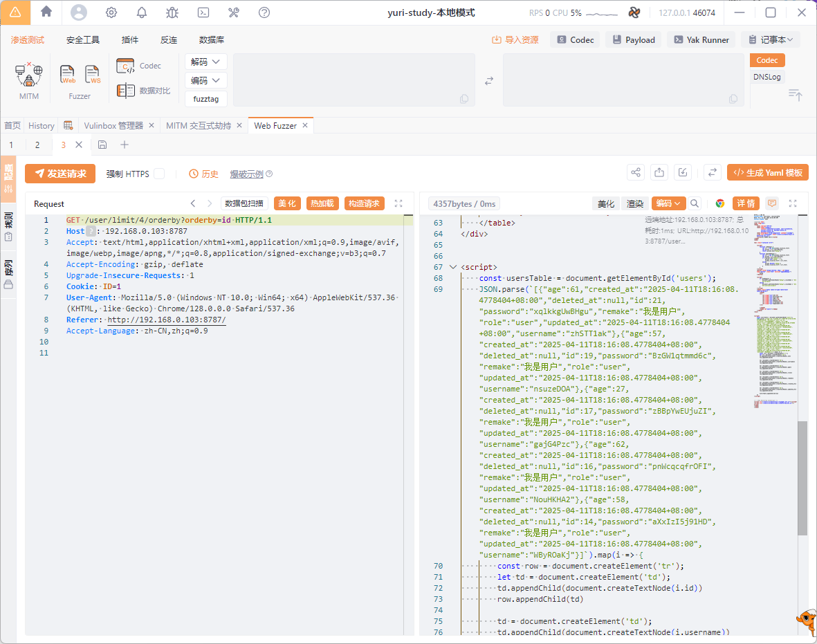Open the 数据库 menu
This screenshot has width=817, height=644.
pyautogui.click(x=212, y=40)
